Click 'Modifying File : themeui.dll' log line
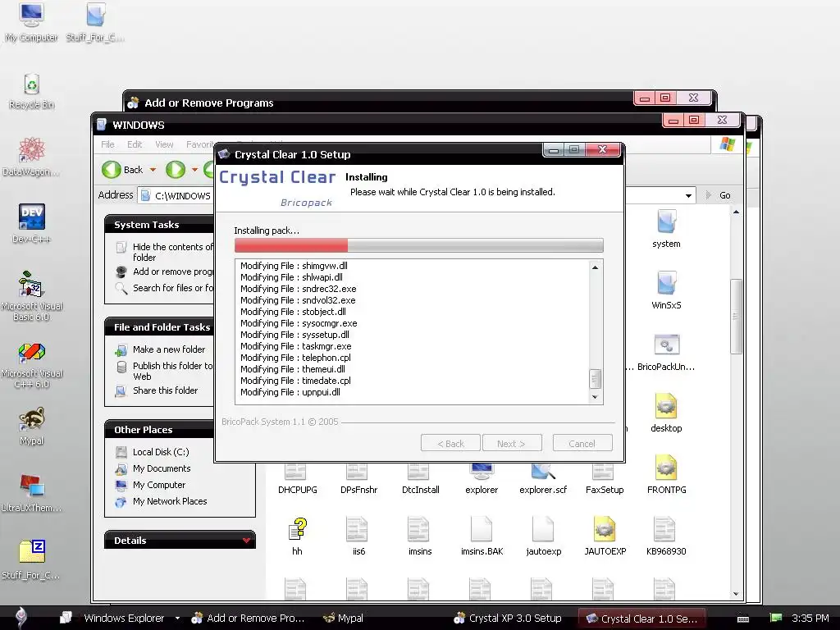Image resolution: width=840 pixels, height=630 pixels. (293, 369)
